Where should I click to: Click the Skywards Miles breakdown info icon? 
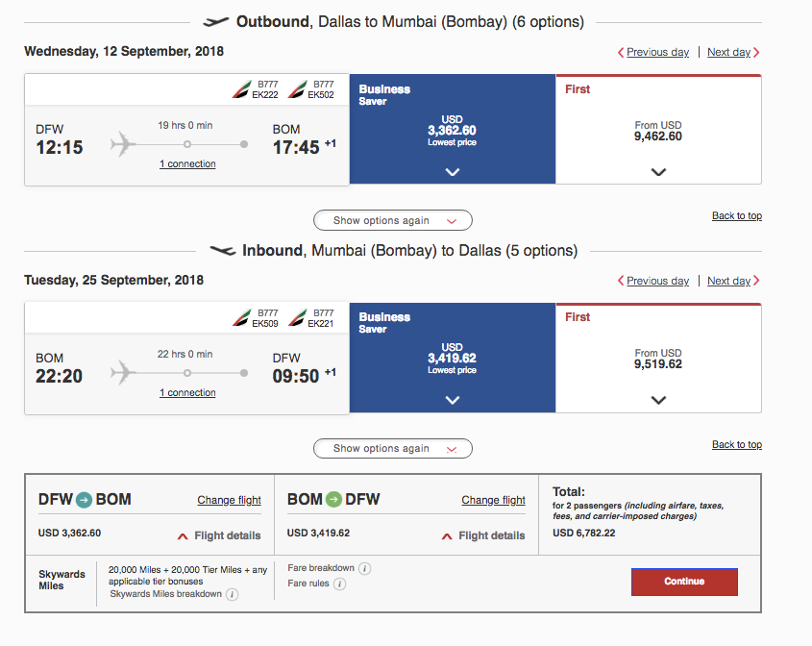click(233, 594)
